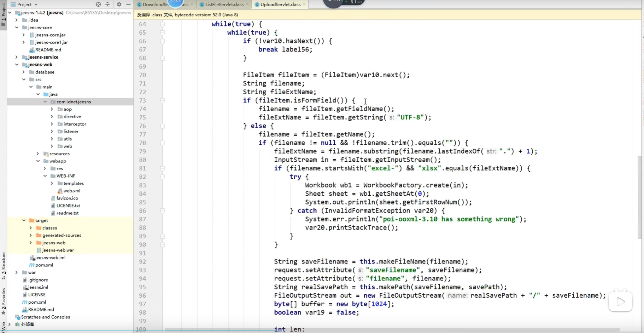Collapse the target folder
The width and height of the screenshot is (644, 333).
24,220
